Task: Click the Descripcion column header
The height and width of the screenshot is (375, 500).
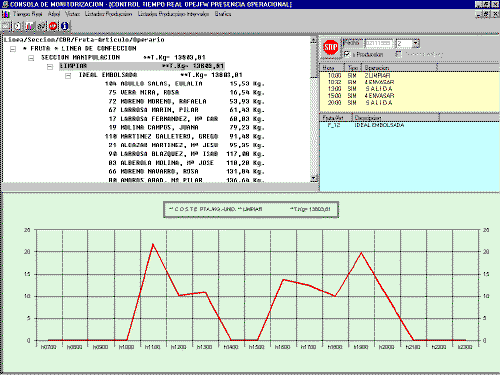Action: [396, 118]
